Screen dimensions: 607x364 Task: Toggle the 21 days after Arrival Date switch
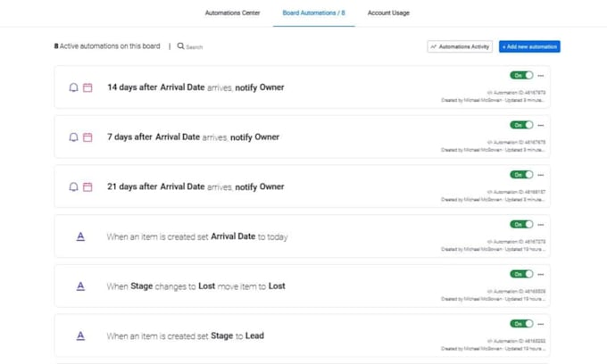[x=521, y=175]
